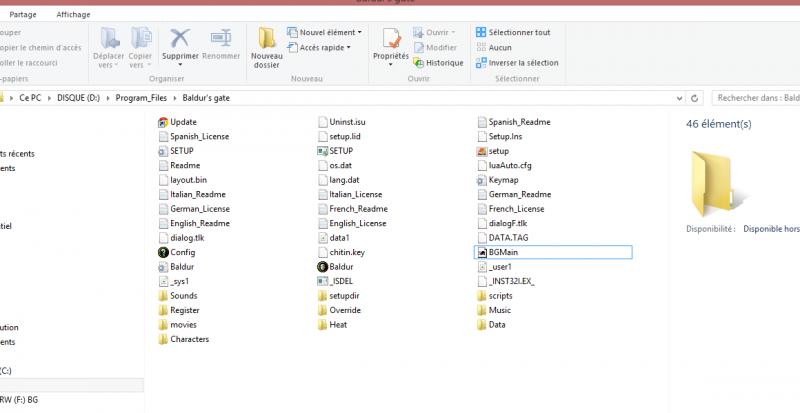
Task: Select the Music folder icon
Action: tap(482, 310)
